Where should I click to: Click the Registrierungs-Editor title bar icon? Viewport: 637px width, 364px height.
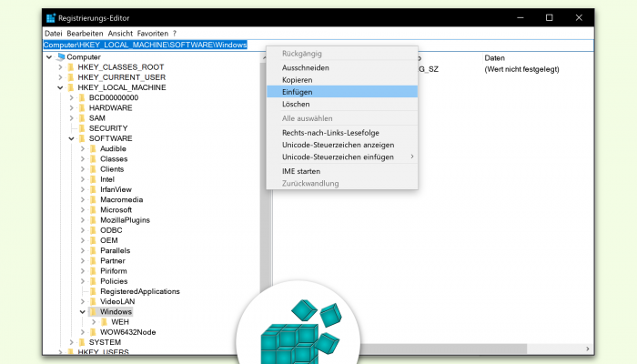click(x=51, y=18)
